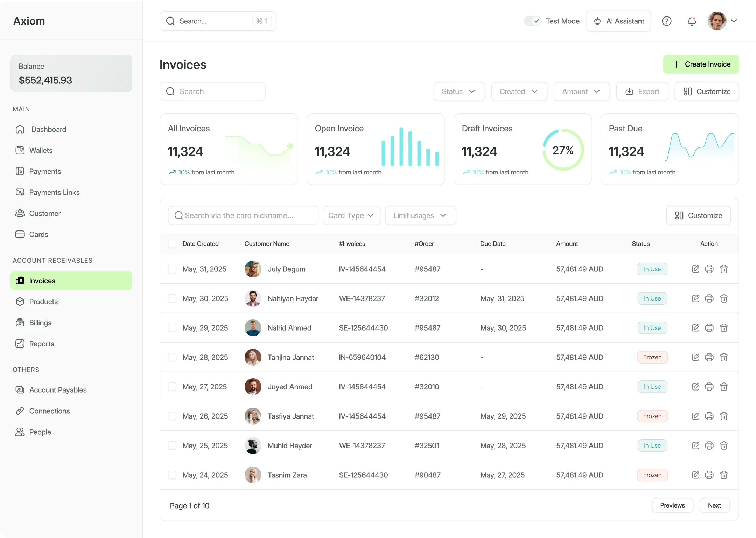
Task: Toggle the Test Mode switch
Action: click(533, 21)
